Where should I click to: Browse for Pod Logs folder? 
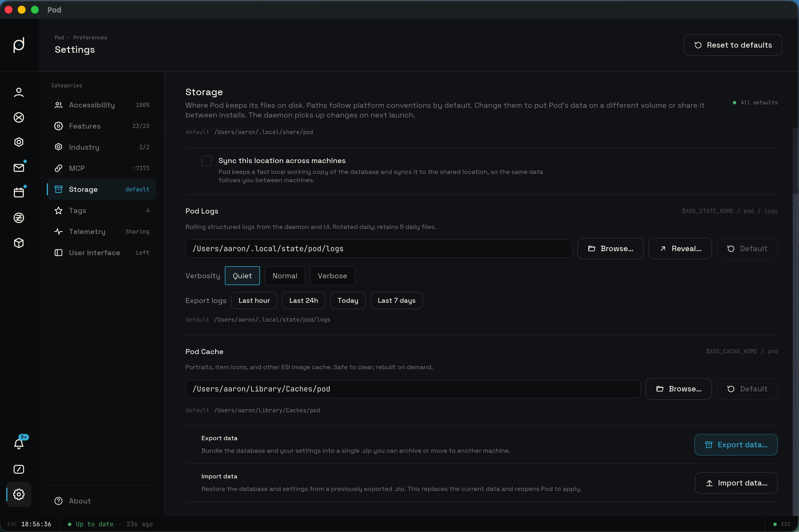point(610,249)
